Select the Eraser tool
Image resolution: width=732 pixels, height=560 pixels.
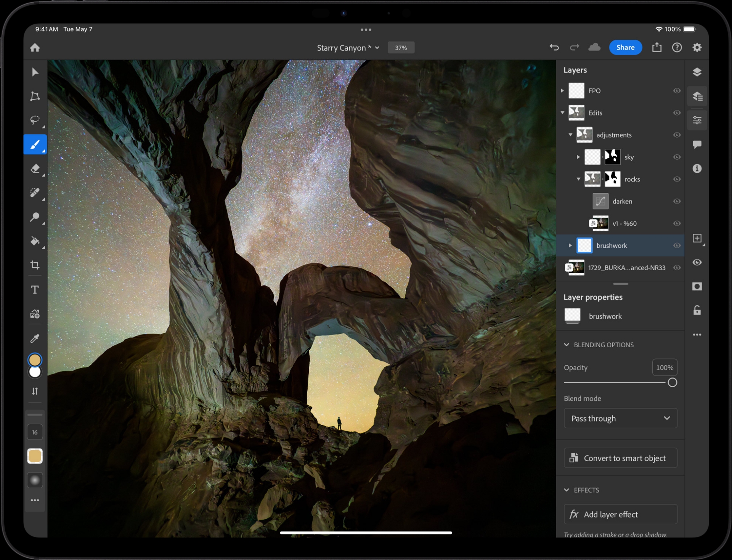coord(35,168)
